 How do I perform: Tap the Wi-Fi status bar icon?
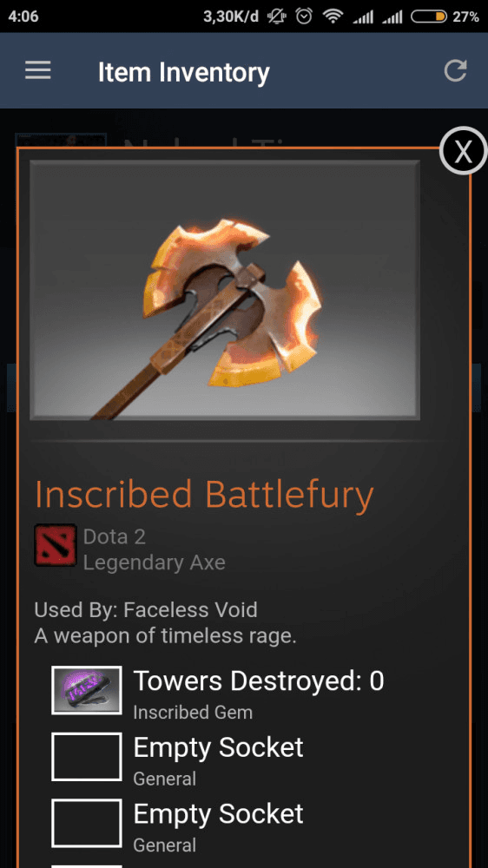pyautogui.click(x=333, y=16)
